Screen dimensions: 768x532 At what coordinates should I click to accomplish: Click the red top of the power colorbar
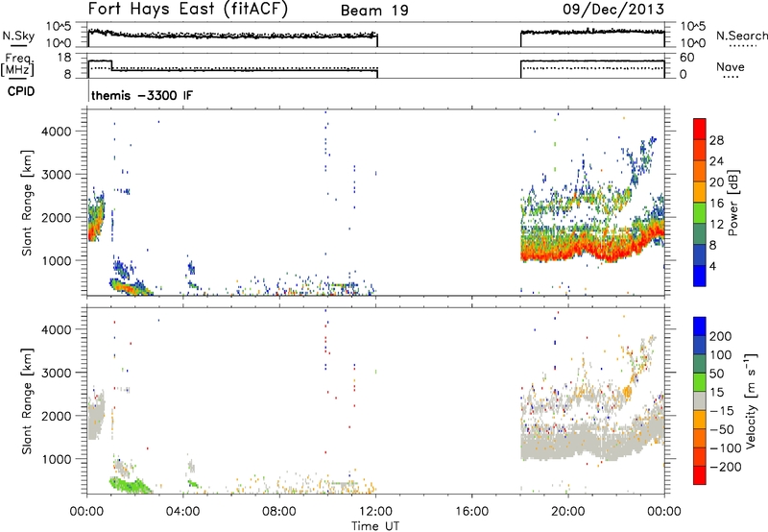point(700,129)
